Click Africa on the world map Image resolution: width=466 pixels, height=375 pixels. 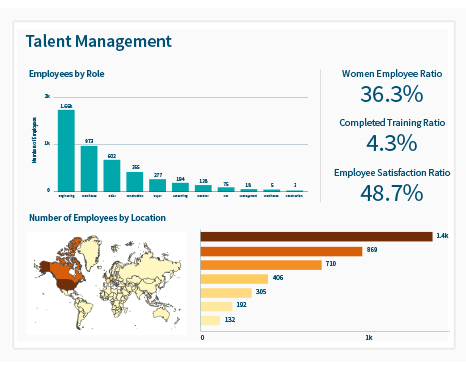[x=115, y=299]
